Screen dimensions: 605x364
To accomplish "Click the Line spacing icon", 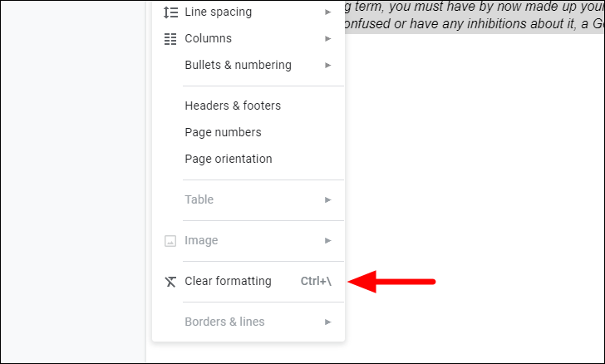I will (170, 12).
